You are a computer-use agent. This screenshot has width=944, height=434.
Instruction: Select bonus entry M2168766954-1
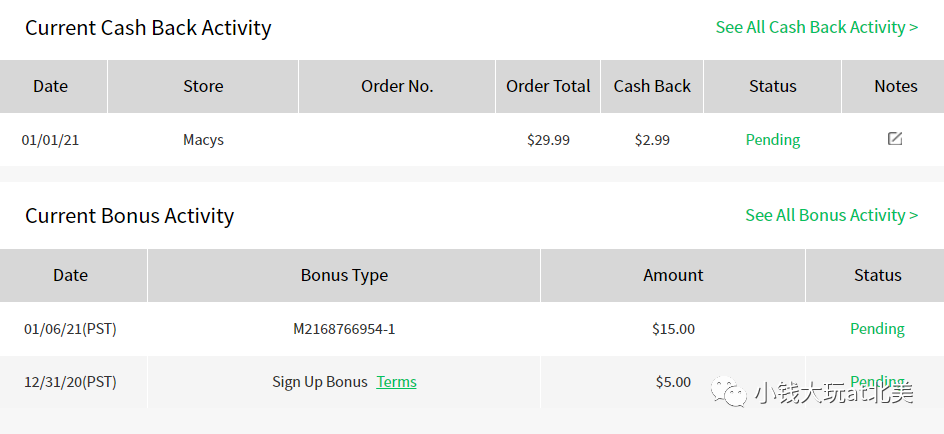344,329
